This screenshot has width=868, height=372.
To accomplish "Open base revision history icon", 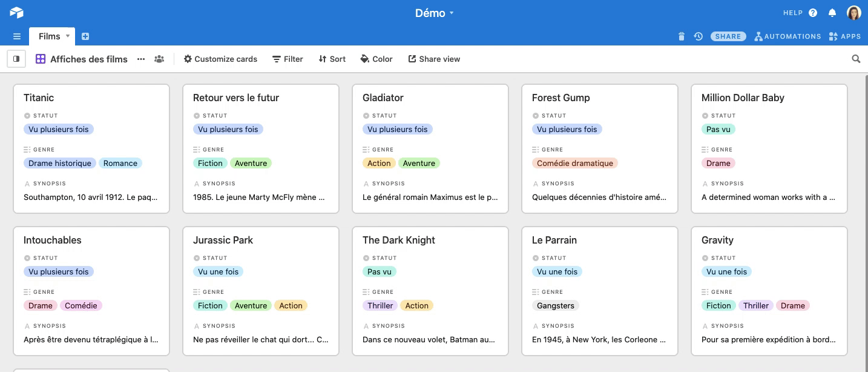I will (698, 36).
